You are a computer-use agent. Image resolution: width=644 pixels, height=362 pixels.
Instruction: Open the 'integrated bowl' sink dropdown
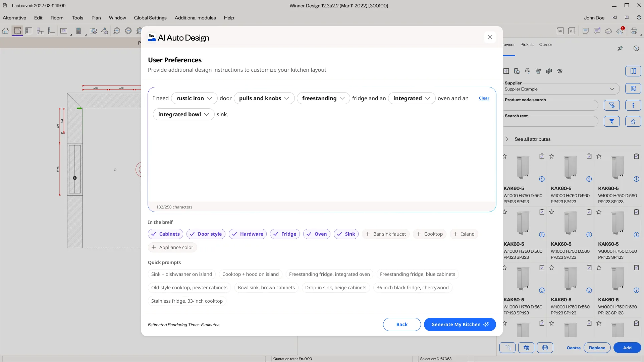184,114
